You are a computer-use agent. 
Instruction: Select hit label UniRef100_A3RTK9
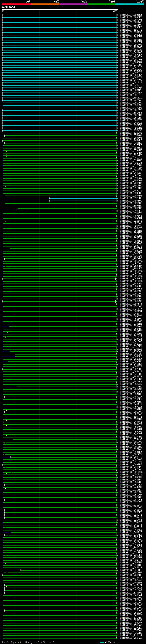(131, 143)
